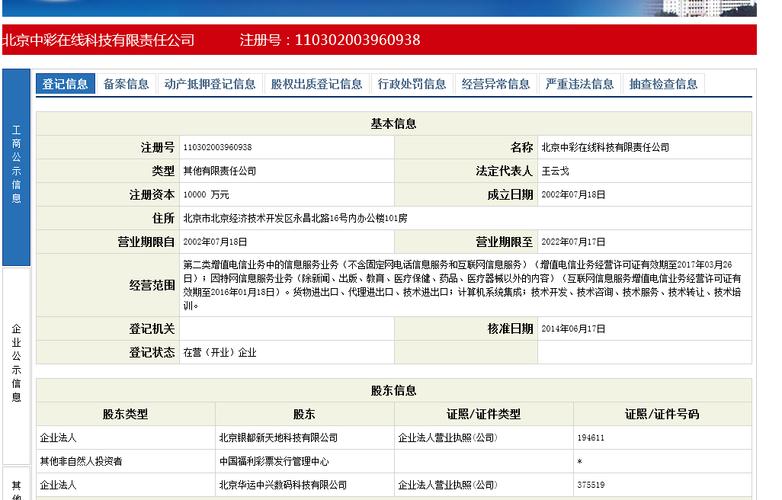
Task: Click the 登记机关 label cell
Action: point(108,329)
